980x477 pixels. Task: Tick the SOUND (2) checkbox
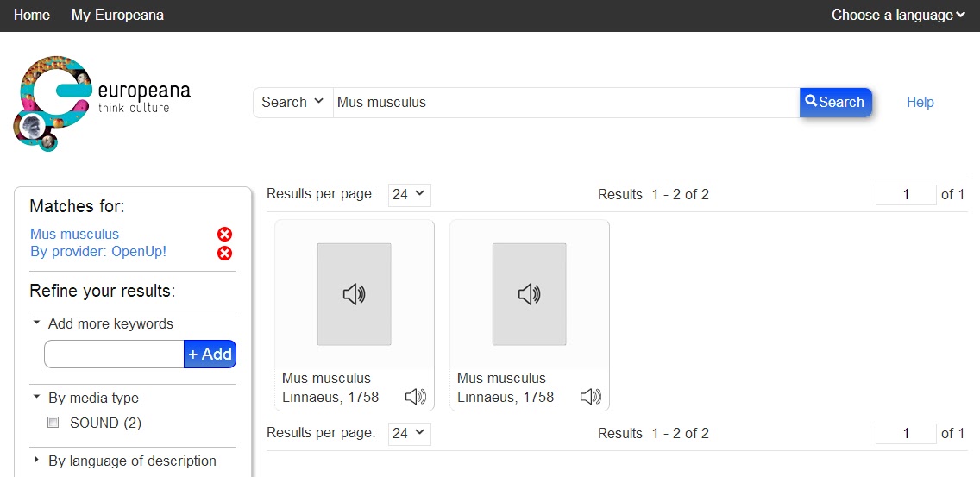(53, 423)
